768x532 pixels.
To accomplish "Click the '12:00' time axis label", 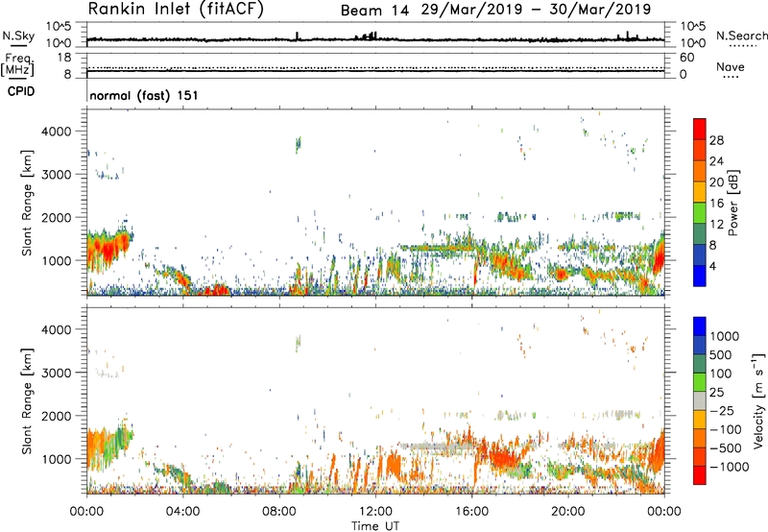I will coord(375,512).
